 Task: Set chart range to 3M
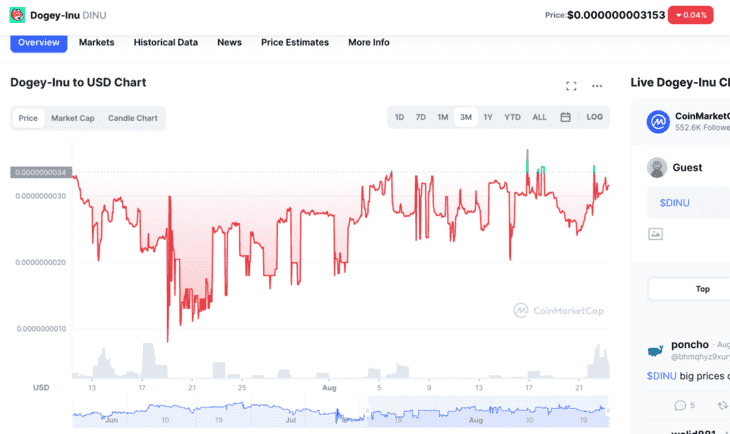466,117
